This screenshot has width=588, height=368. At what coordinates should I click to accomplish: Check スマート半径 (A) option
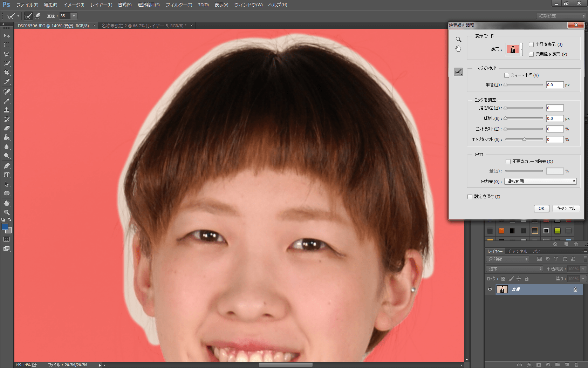tap(507, 75)
